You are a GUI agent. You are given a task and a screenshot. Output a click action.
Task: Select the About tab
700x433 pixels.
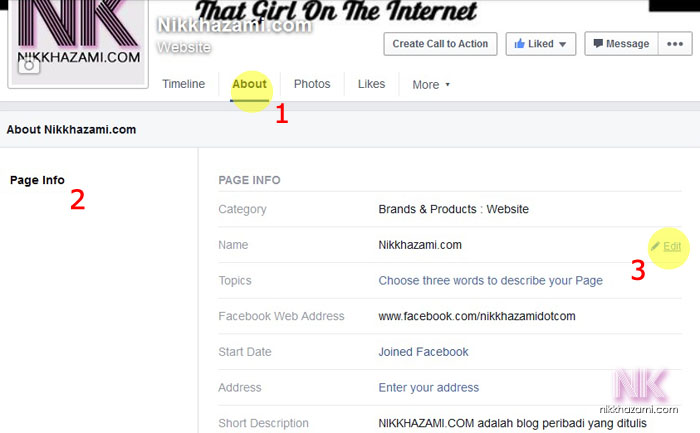click(250, 84)
